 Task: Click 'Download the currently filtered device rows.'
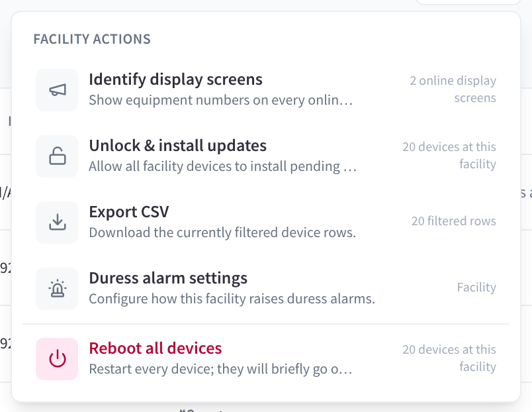tap(222, 232)
